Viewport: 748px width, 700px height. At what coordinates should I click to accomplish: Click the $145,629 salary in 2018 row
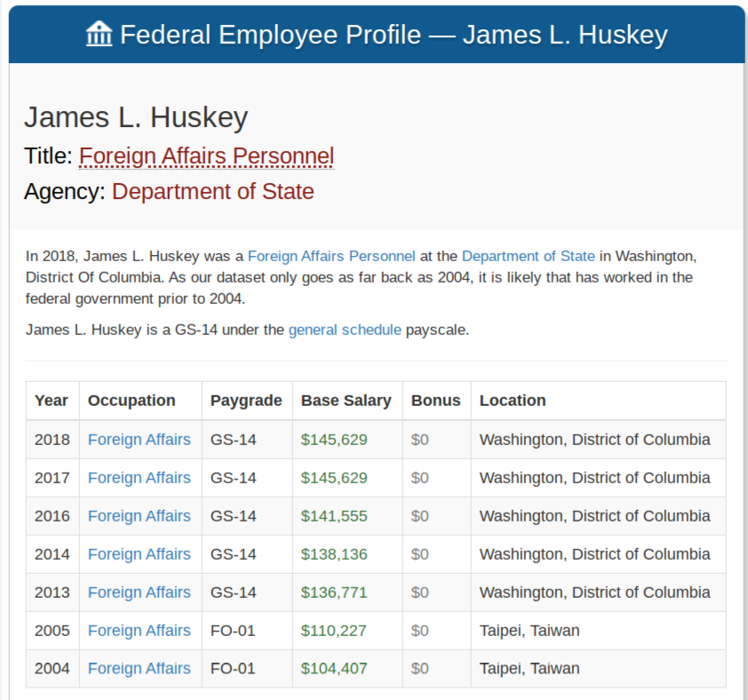(x=334, y=440)
